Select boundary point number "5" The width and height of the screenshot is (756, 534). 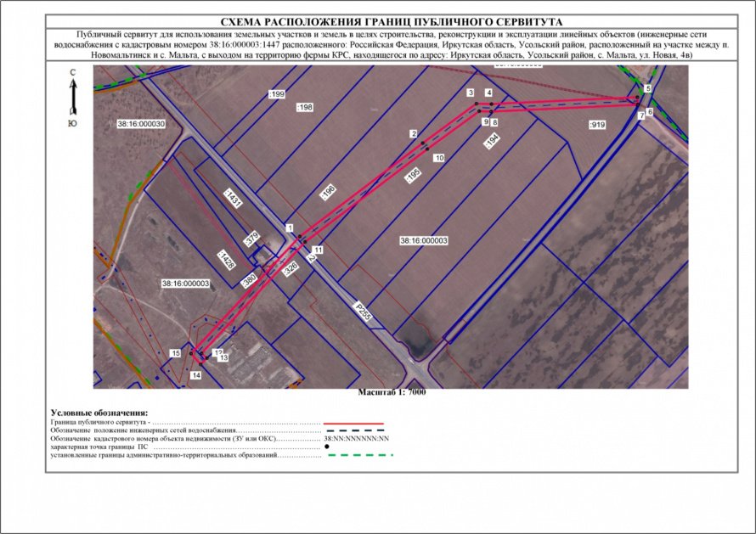[x=648, y=88]
